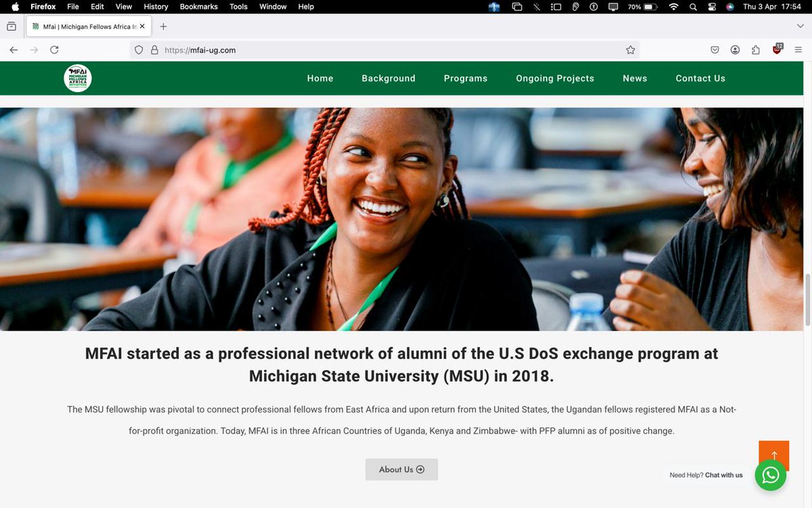The width and height of the screenshot is (812, 508).
Task: Click the 'MFAI started as a professional network' heading
Action: click(401, 365)
